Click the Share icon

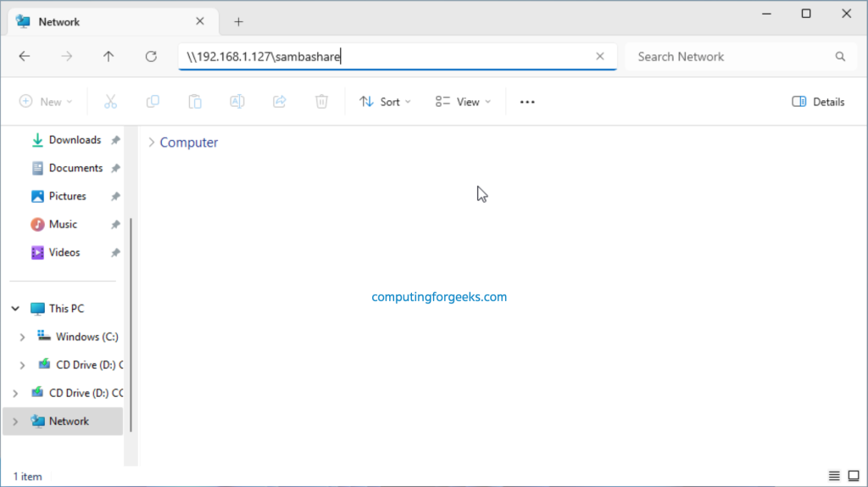[280, 102]
